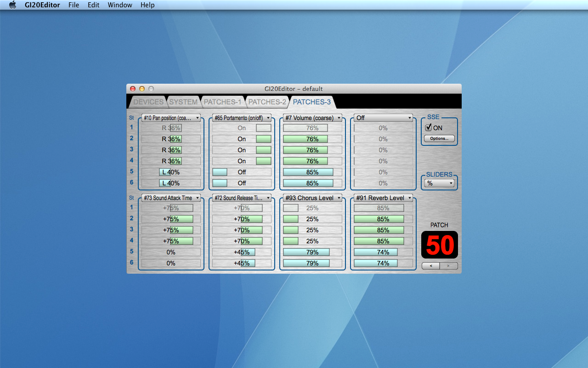This screenshot has width=588, height=368.
Task: Click the Pan position slider for string 2
Action: pos(171,139)
